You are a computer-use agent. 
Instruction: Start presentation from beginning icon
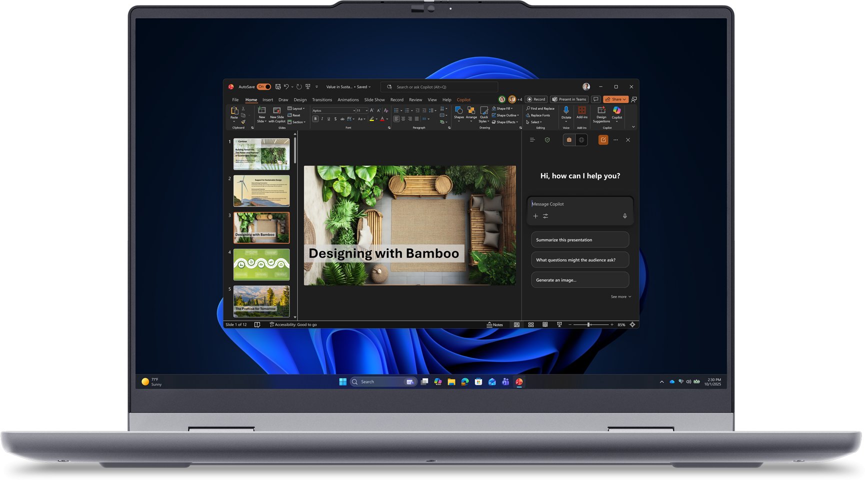pos(308,87)
